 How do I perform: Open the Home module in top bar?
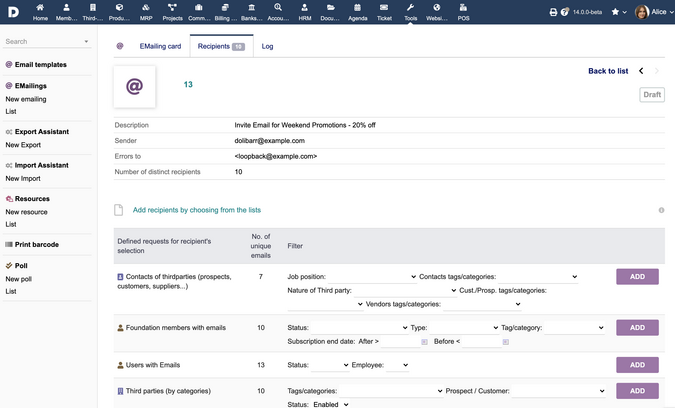40,12
